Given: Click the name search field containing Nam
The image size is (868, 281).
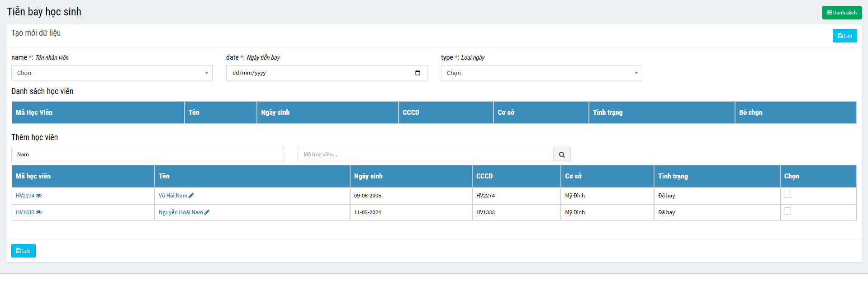Looking at the screenshot, I should coord(147,155).
